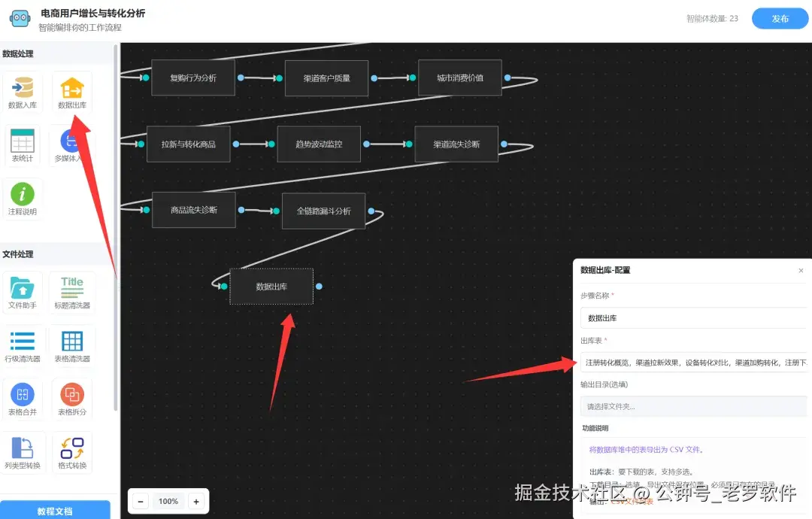Click the 文件处理 section header
Screen dimensions: 812x519
(17, 254)
